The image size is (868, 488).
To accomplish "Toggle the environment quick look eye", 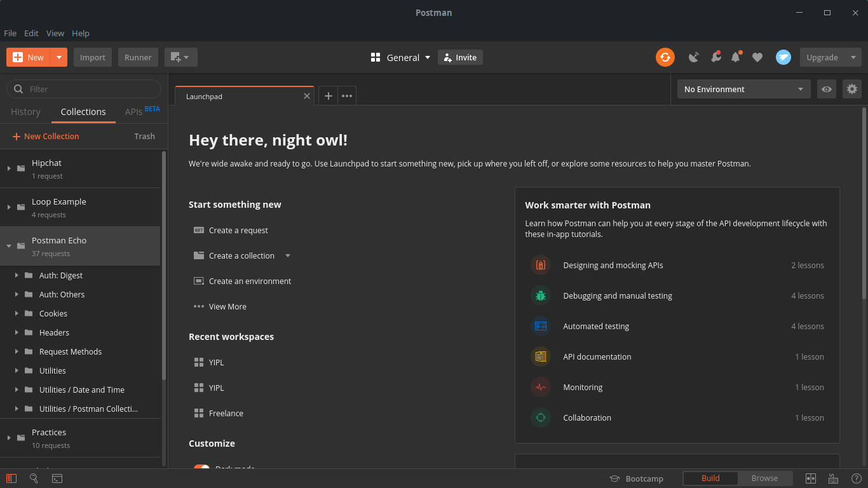I will pos(826,89).
